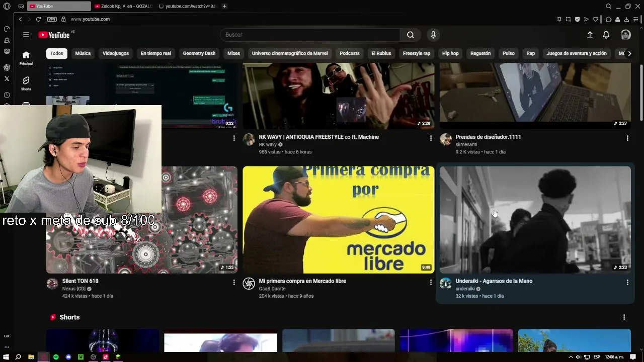Open YouTube notifications bell

(606, 35)
